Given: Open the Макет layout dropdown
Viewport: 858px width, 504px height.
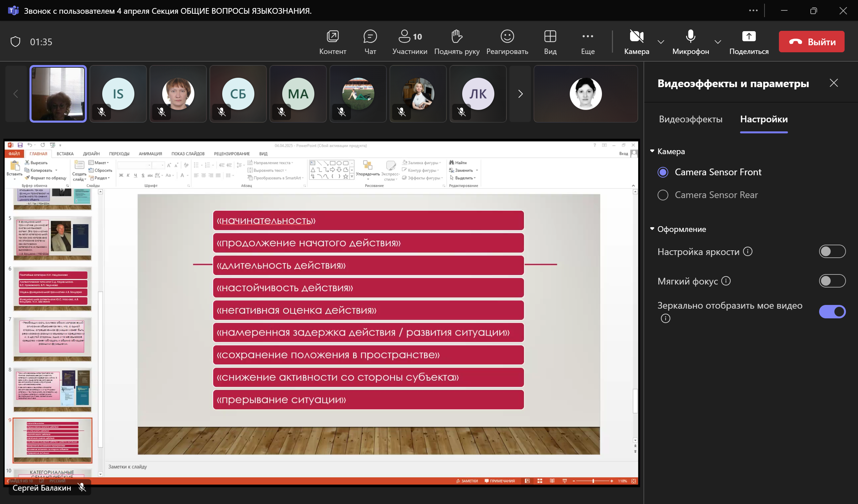Looking at the screenshot, I should 99,163.
